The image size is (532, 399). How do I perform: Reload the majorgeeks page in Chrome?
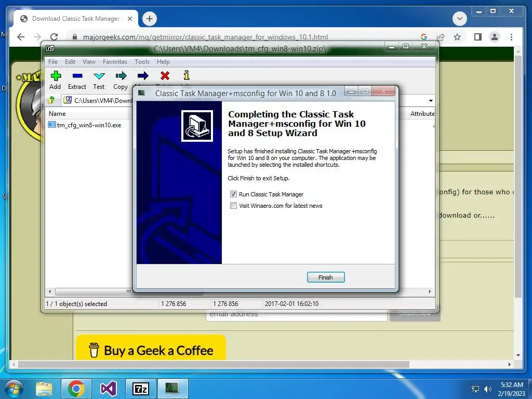tap(54, 37)
